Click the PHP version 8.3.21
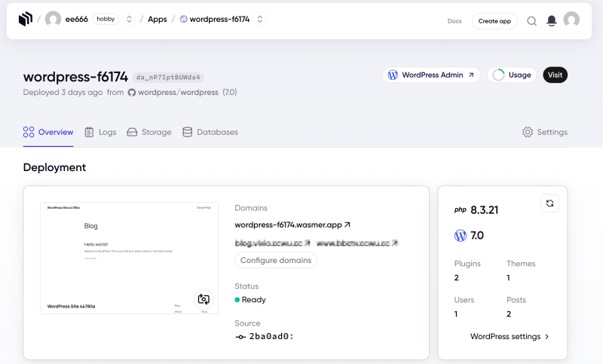603x364 pixels. 484,210
